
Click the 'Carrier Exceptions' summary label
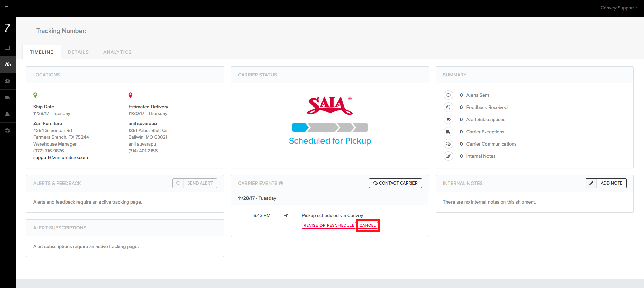click(x=485, y=132)
